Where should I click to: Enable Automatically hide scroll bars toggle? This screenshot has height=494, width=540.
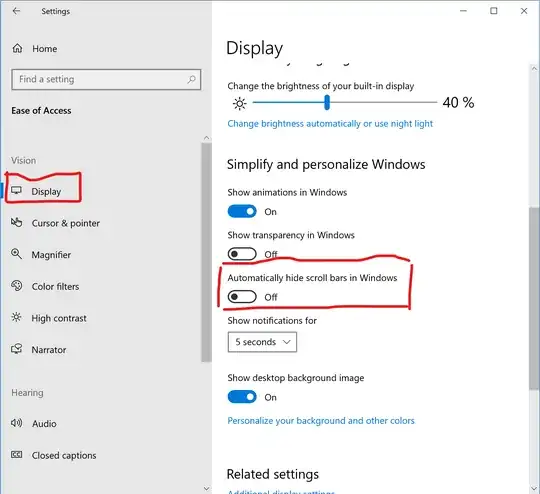242,297
